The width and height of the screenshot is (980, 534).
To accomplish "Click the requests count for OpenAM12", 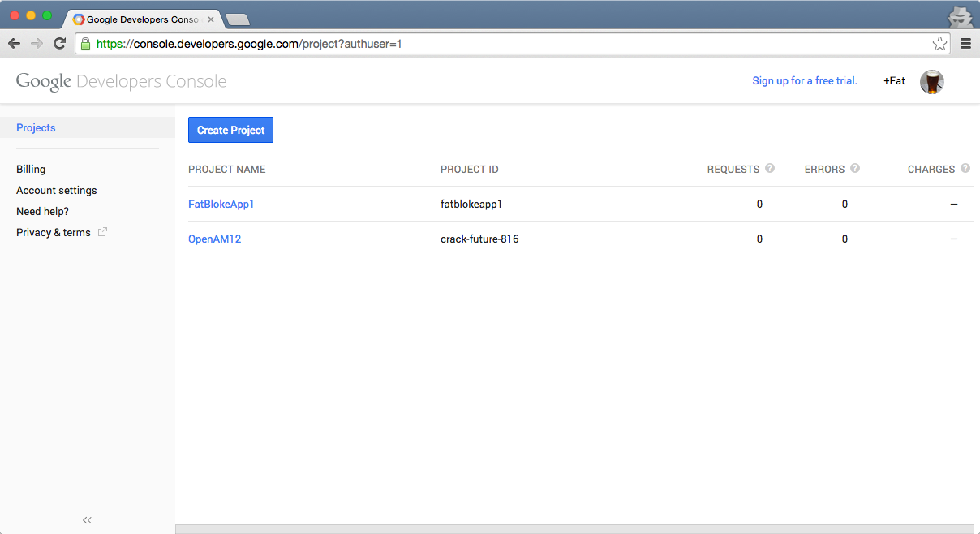I will pyautogui.click(x=759, y=239).
